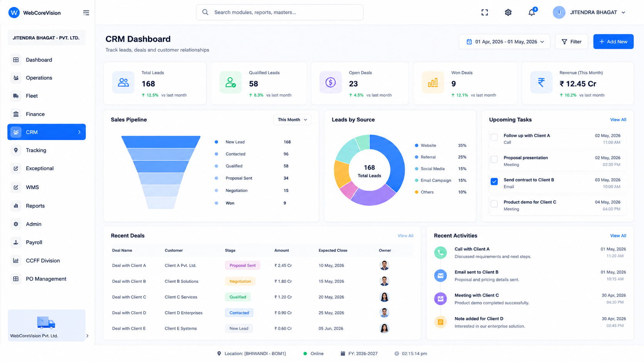Click the Won Deals bar chart icon
This screenshot has height=362, width=644.
click(x=433, y=82)
